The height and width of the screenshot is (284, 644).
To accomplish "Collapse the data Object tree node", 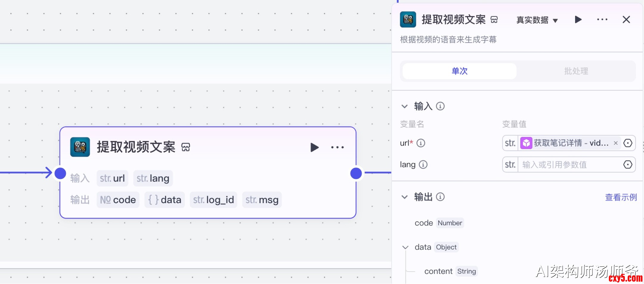I will pos(405,247).
